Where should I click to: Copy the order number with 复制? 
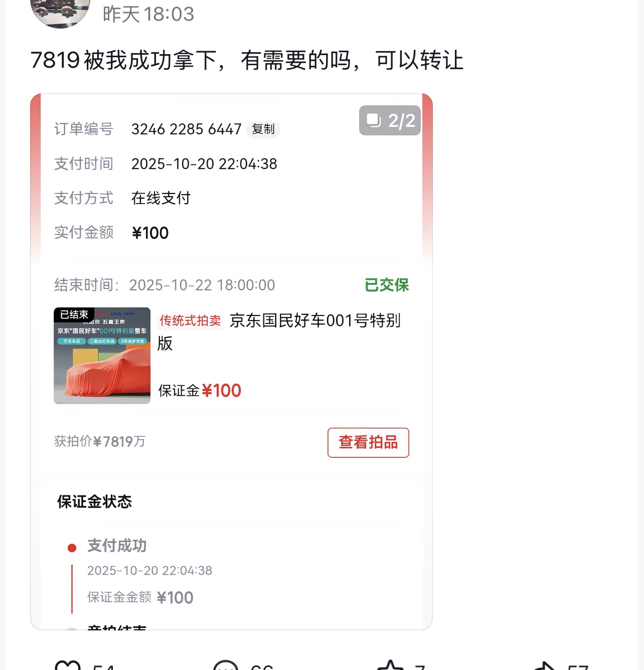click(x=263, y=129)
